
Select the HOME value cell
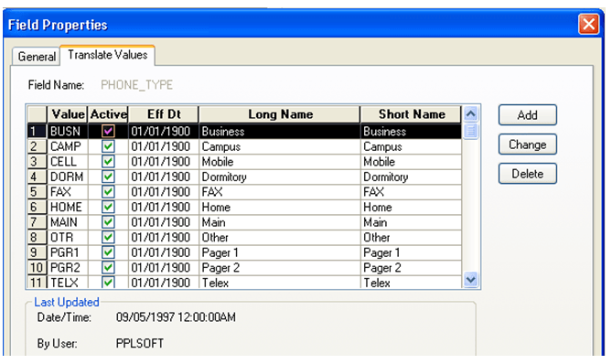(x=68, y=207)
